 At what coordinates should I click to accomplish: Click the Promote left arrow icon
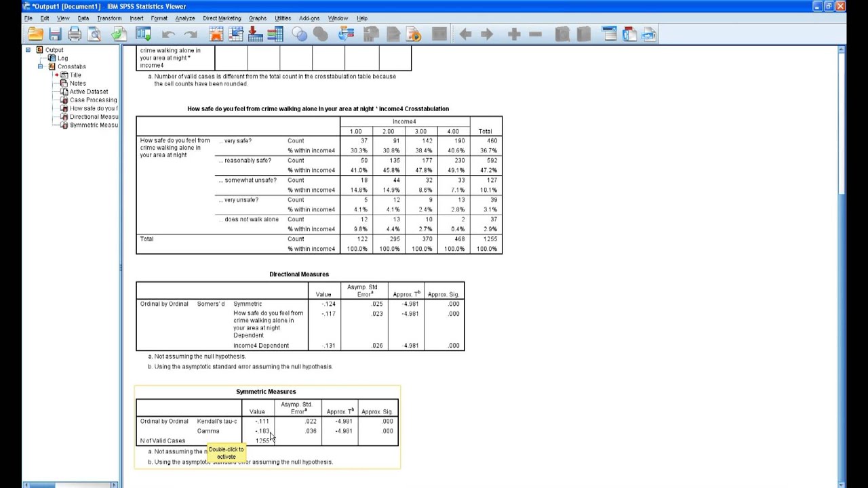[x=465, y=34]
